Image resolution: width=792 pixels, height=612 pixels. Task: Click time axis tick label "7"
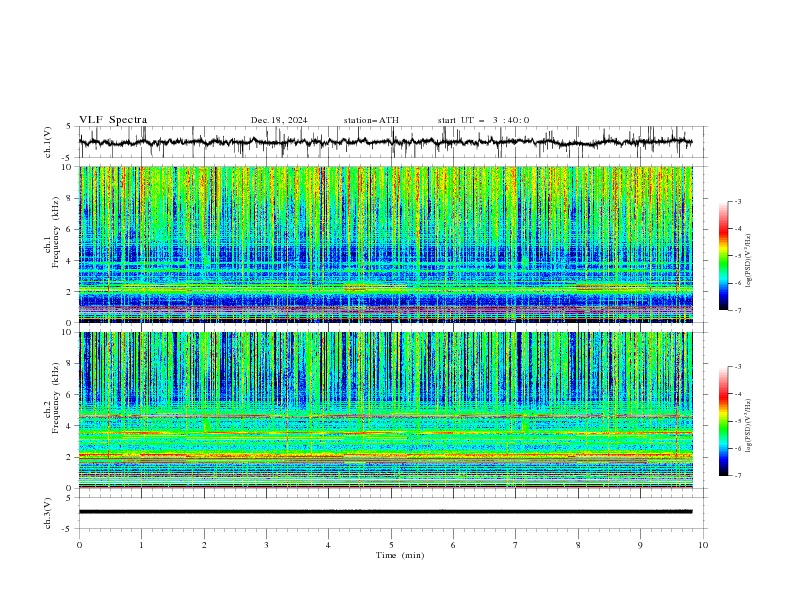coord(516,545)
